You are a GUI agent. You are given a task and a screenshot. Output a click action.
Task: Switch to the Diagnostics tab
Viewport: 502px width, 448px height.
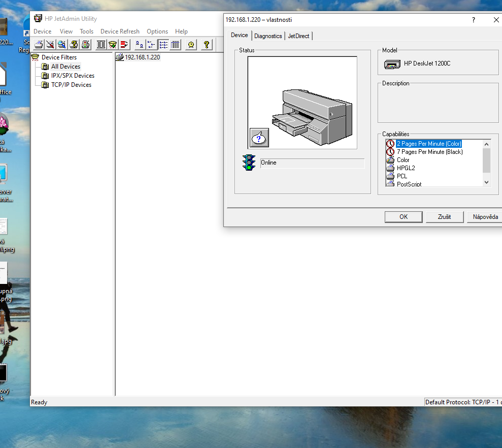[268, 36]
